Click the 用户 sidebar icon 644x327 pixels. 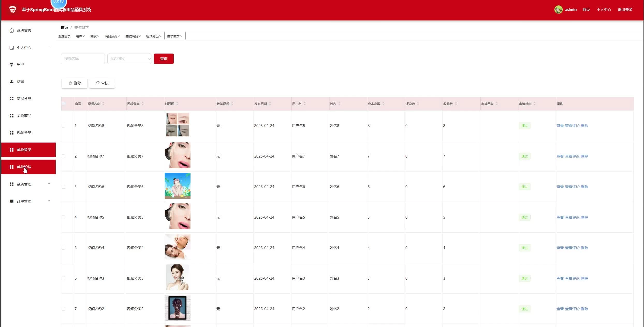pyautogui.click(x=11, y=64)
